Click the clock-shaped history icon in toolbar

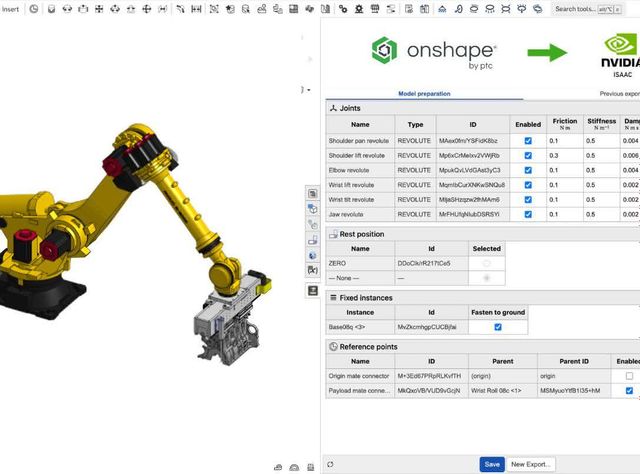click(x=34, y=9)
